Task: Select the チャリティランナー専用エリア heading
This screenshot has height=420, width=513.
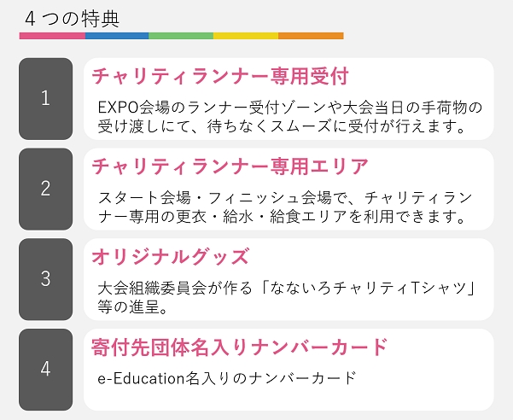Action: (x=230, y=166)
